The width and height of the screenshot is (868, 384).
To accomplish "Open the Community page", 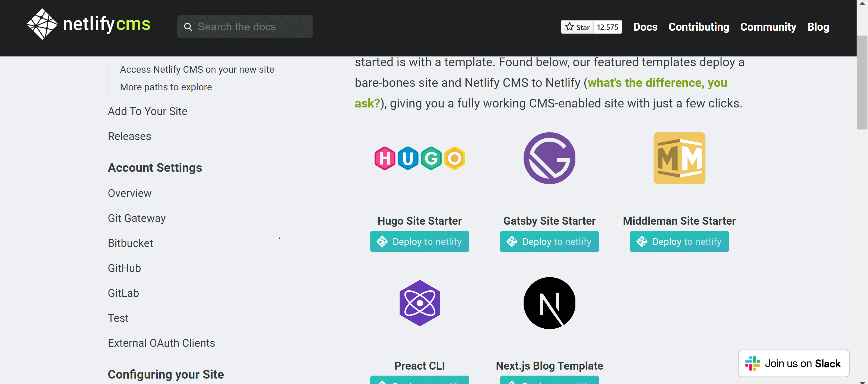I will (768, 27).
